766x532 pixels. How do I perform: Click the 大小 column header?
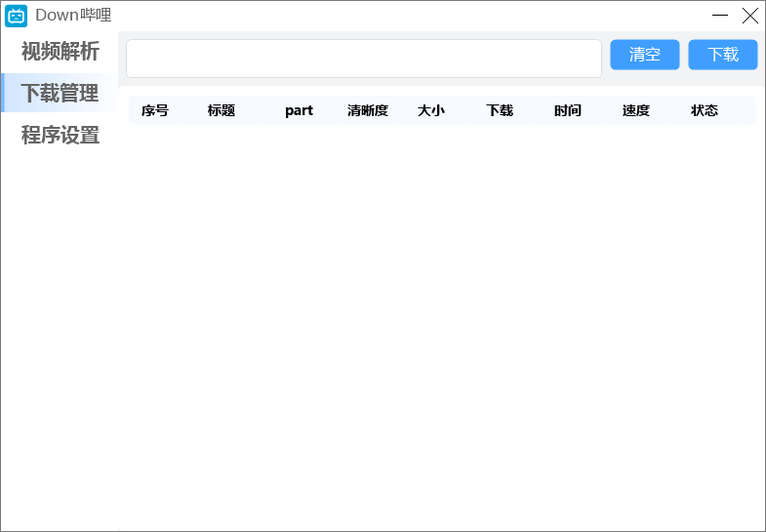tap(431, 110)
